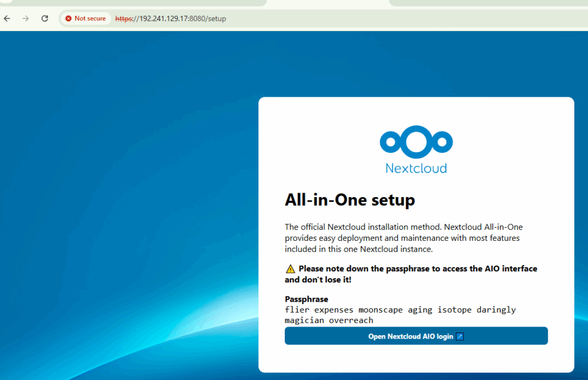Focus the address bar URL field

[x=345, y=18]
